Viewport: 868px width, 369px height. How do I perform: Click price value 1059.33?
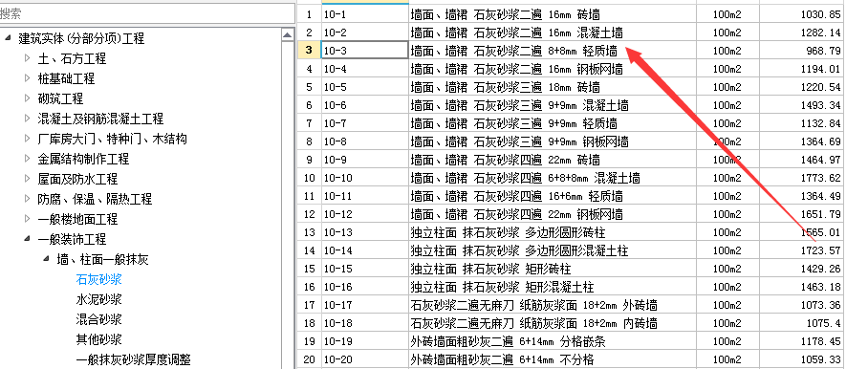pos(820,360)
